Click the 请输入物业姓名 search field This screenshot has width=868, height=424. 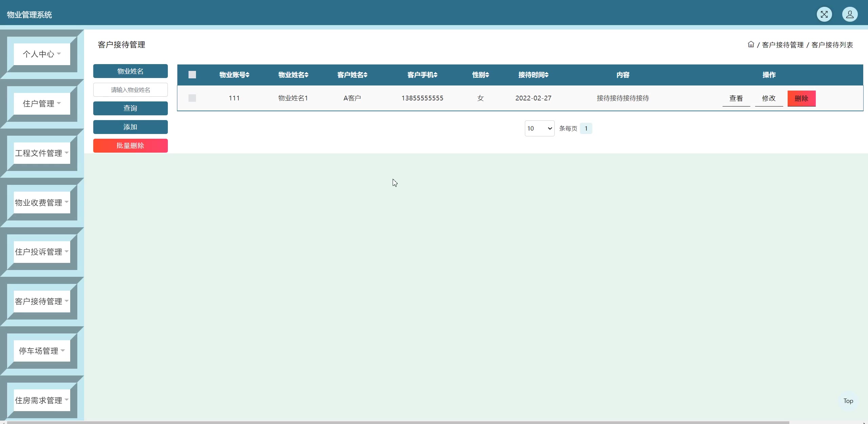point(130,90)
